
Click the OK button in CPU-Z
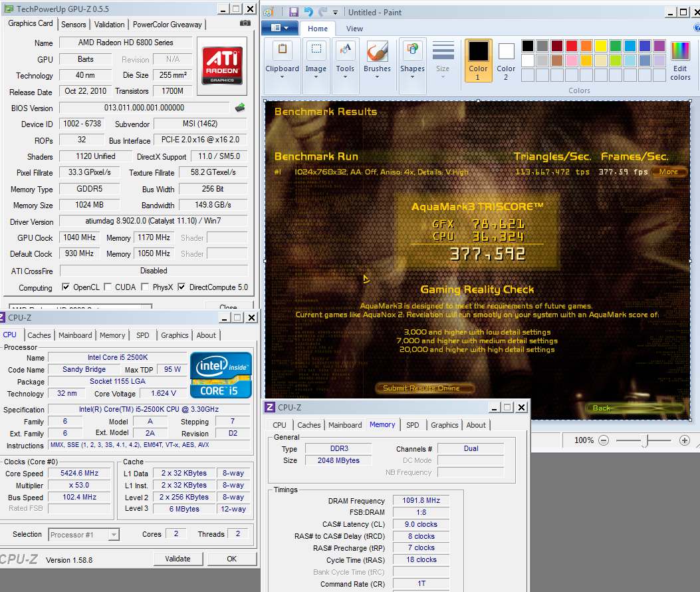232,559
